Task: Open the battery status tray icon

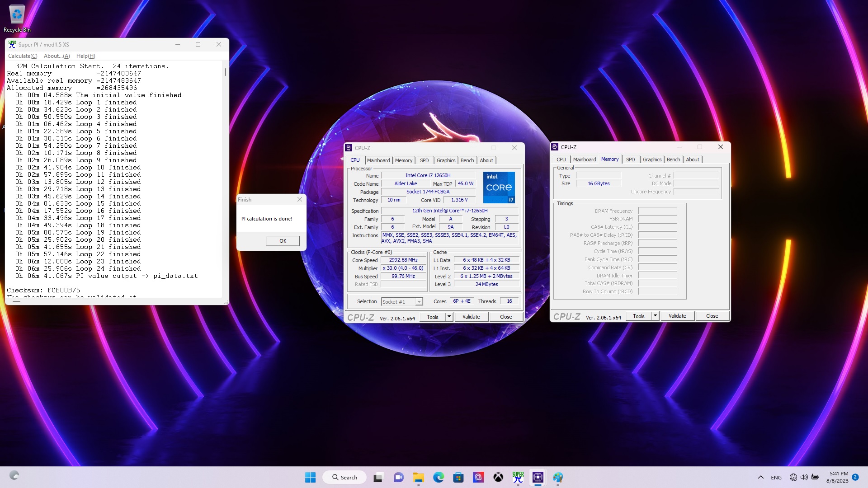Action: pyautogui.click(x=815, y=477)
